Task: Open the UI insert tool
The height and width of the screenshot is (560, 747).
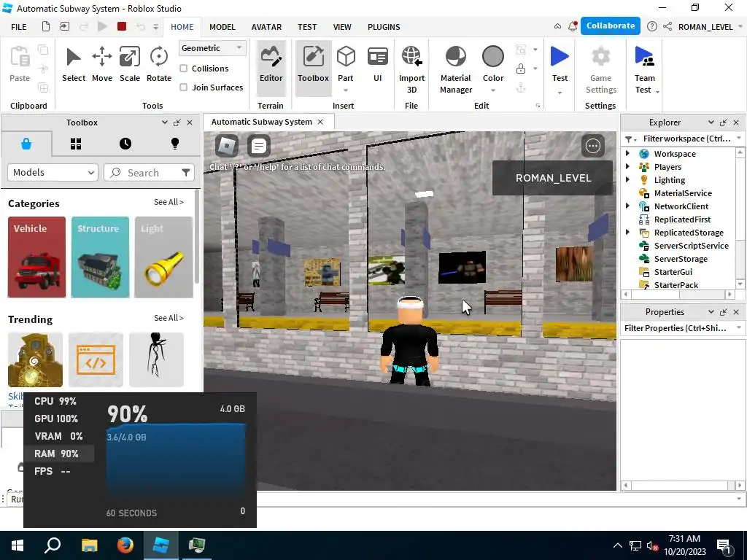Action: pos(377,65)
